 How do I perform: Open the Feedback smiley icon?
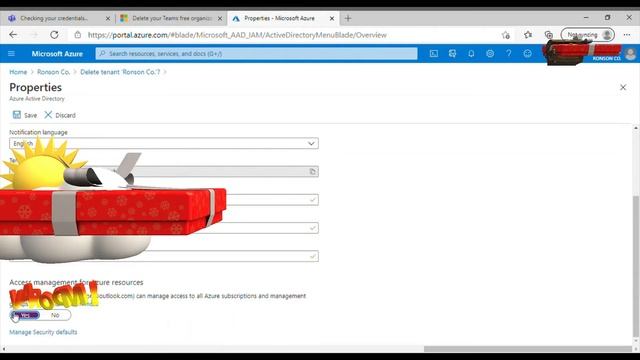click(527, 53)
